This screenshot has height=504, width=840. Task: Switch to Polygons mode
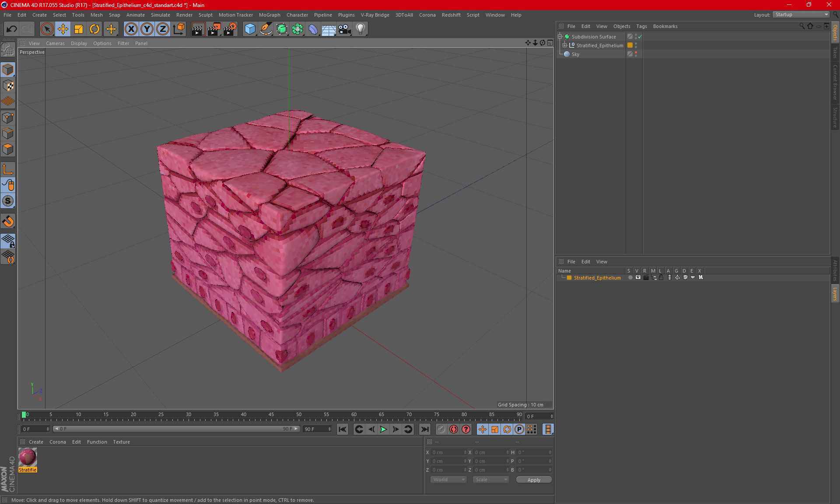(8, 149)
